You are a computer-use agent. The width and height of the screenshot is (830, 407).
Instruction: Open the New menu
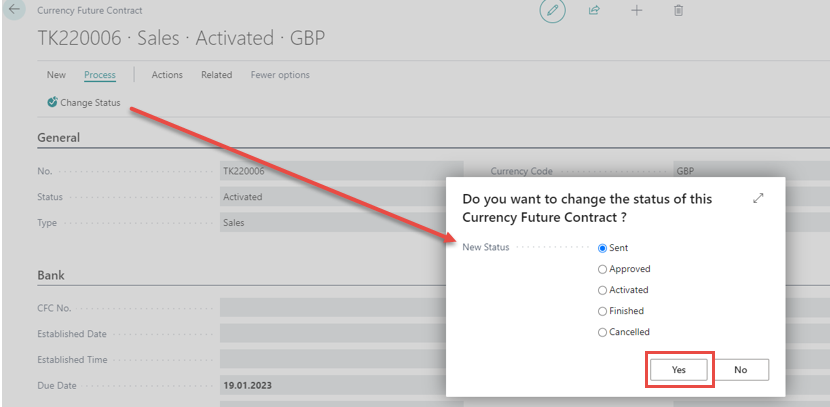[56, 75]
